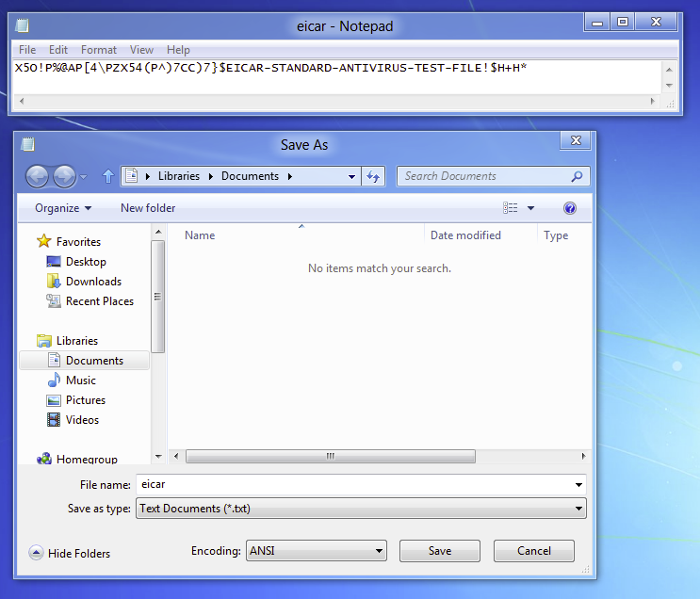
Task: Open Notepad File menu
Action: [27, 50]
